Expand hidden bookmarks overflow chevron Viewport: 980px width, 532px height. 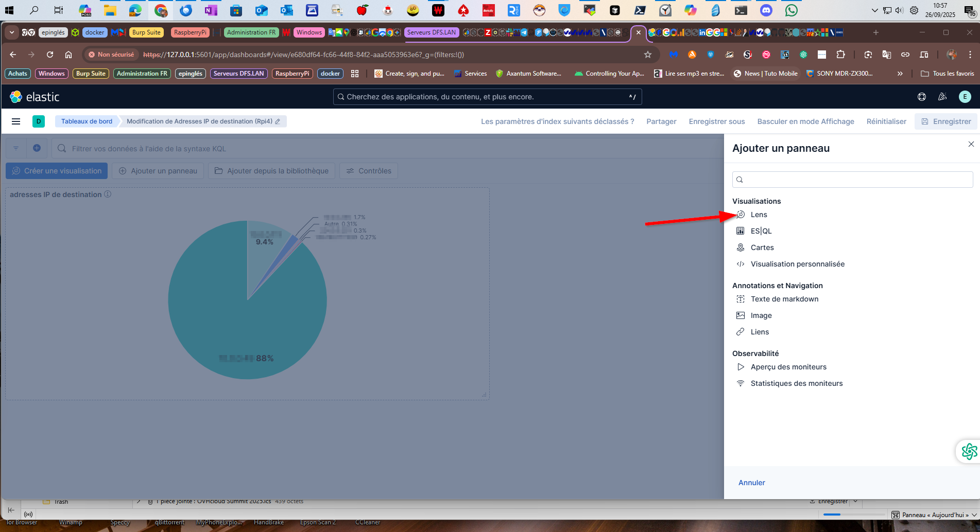[900, 74]
